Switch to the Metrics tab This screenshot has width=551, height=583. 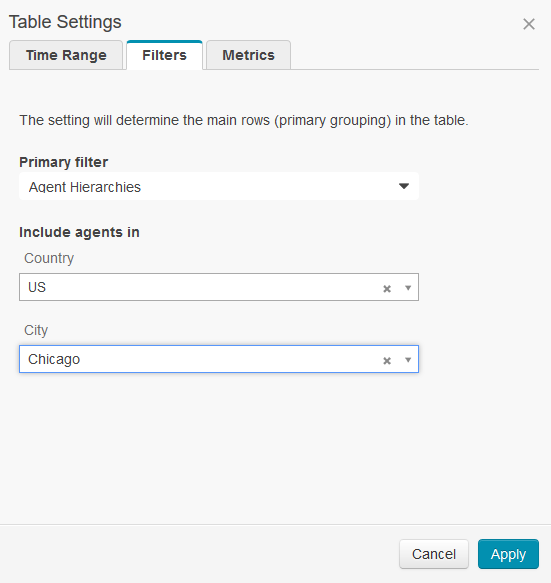[x=248, y=55]
